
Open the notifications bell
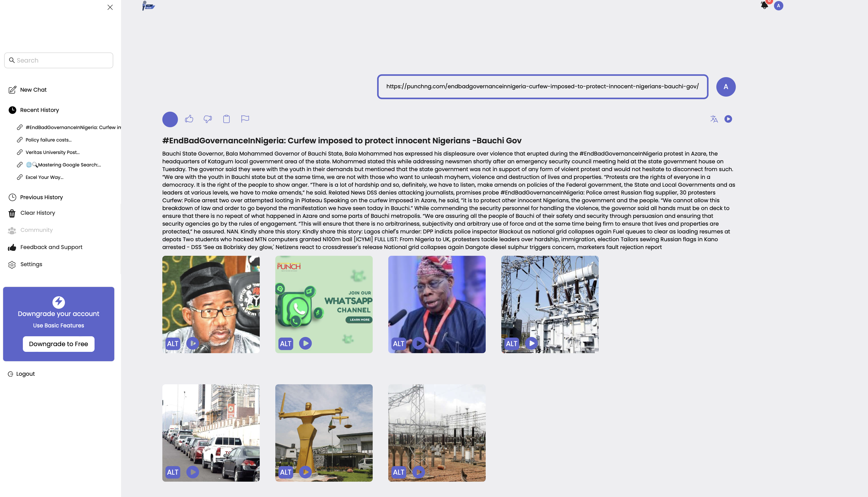click(x=764, y=5)
